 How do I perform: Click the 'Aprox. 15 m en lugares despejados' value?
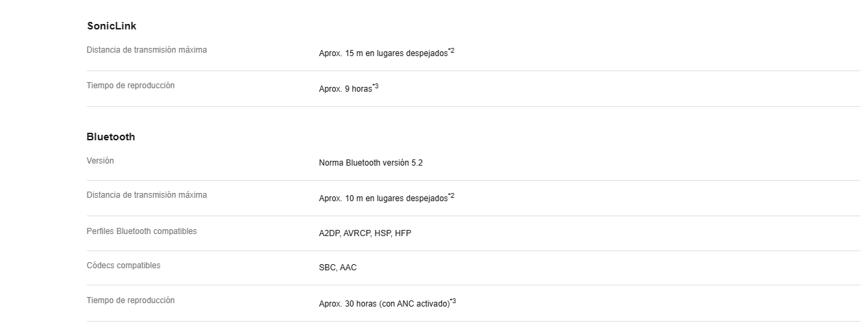(x=383, y=53)
